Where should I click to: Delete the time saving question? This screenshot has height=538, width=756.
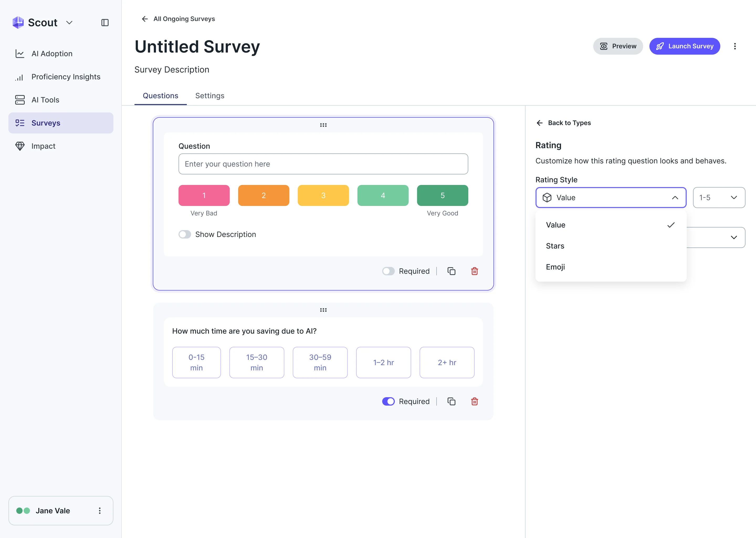(x=474, y=401)
